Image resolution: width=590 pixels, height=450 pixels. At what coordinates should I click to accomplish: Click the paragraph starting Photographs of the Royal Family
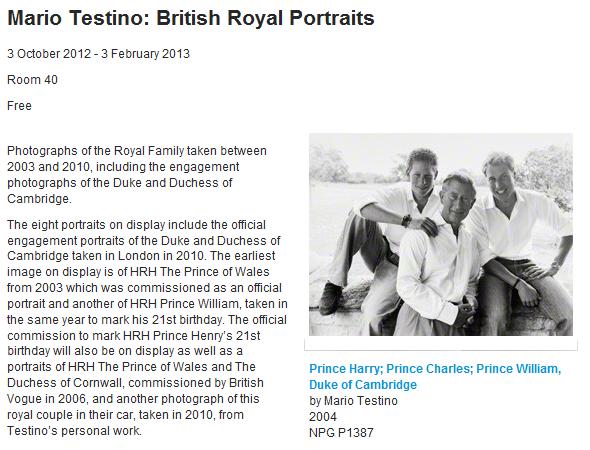(x=137, y=175)
